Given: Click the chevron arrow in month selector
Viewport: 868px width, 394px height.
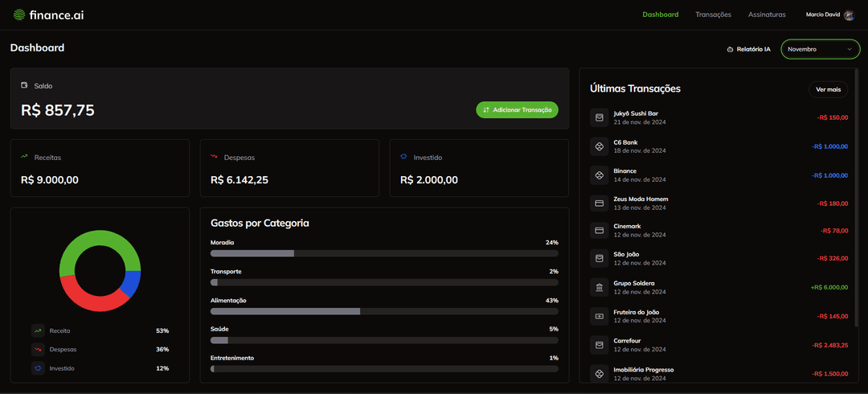Looking at the screenshot, I should (x=850, y=49).
